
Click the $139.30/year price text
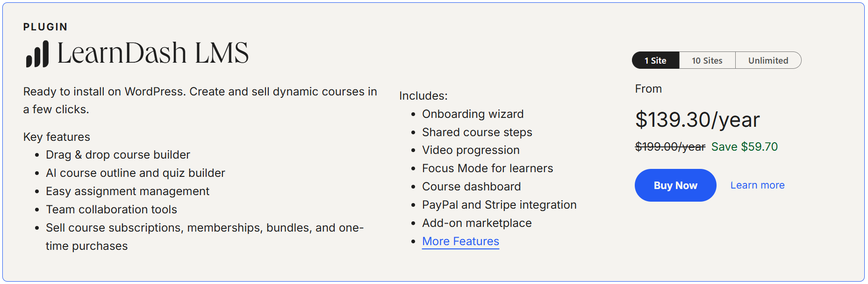696,120
